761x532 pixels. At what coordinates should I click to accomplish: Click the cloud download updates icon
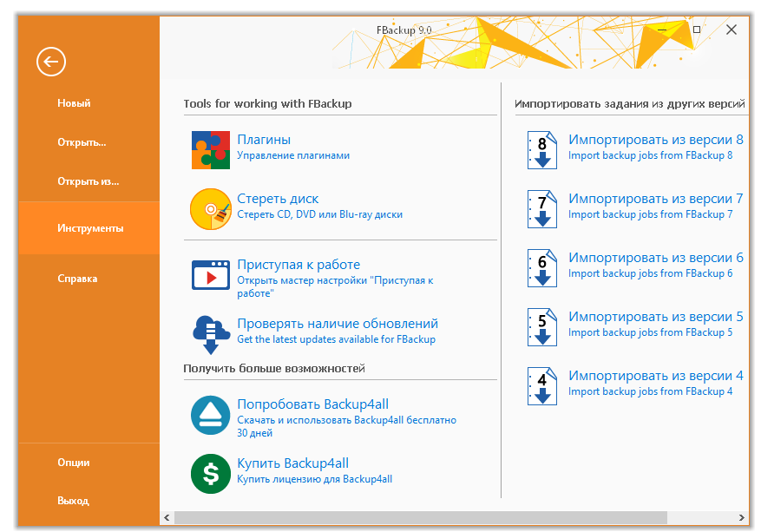pyautogui.click(x=211, y=334)
